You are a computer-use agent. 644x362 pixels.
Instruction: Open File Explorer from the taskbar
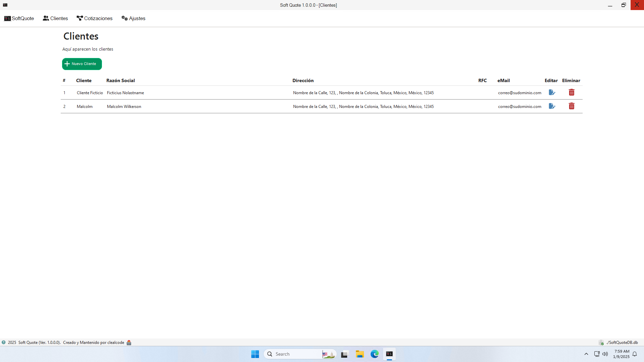coord(360,354)
